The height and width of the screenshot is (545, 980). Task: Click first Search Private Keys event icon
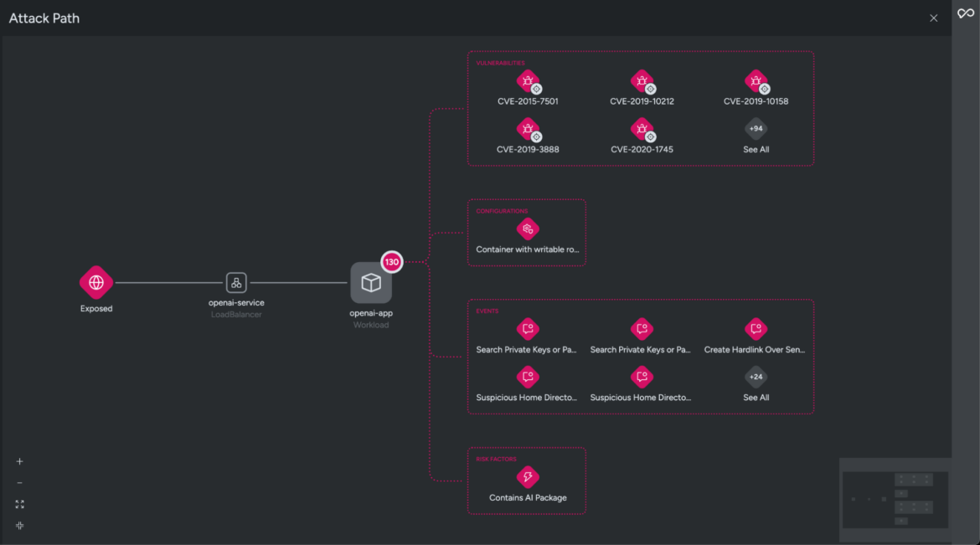pos(529,329)
